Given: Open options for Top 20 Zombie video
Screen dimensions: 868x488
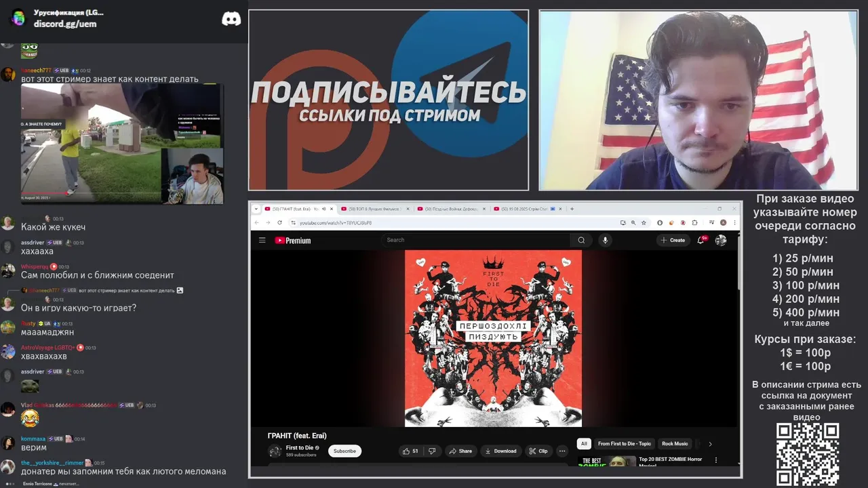Looking at the screenshot, I should click(x=716, y=460).
